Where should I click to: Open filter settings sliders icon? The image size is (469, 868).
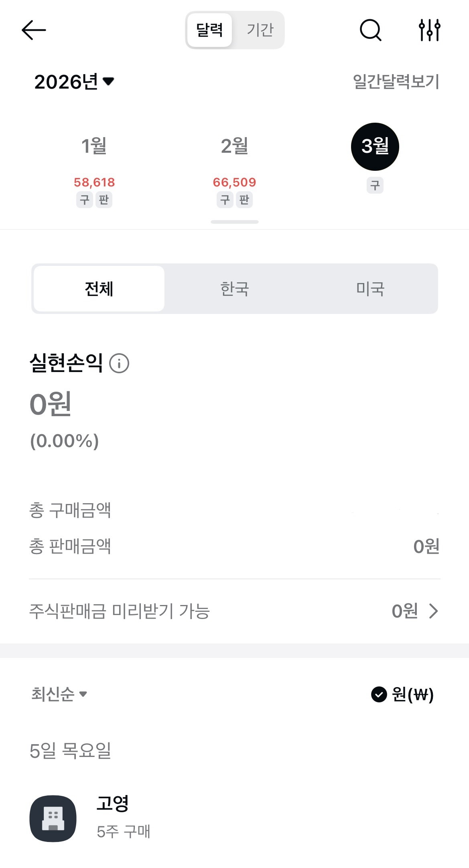pyautogui.click(x=429, y=30)
